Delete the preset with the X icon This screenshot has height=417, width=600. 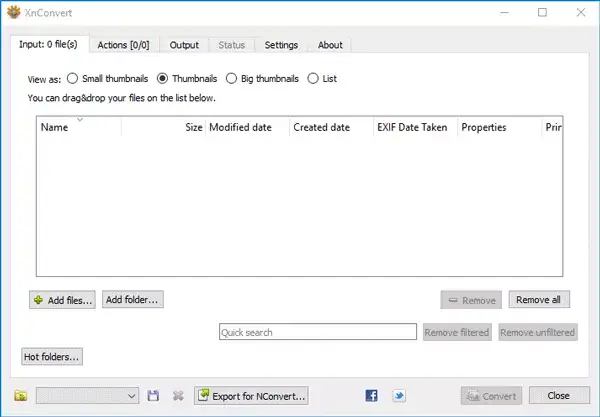(178, 396)
